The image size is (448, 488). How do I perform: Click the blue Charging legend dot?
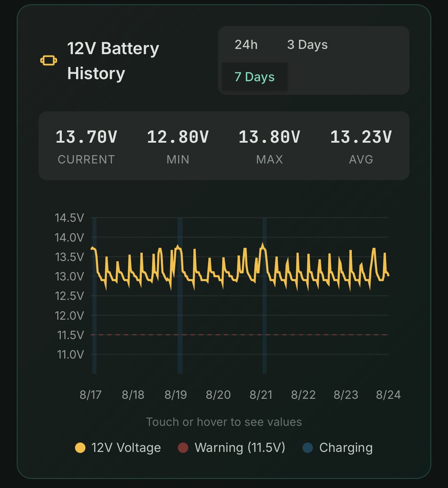(308, 448)
